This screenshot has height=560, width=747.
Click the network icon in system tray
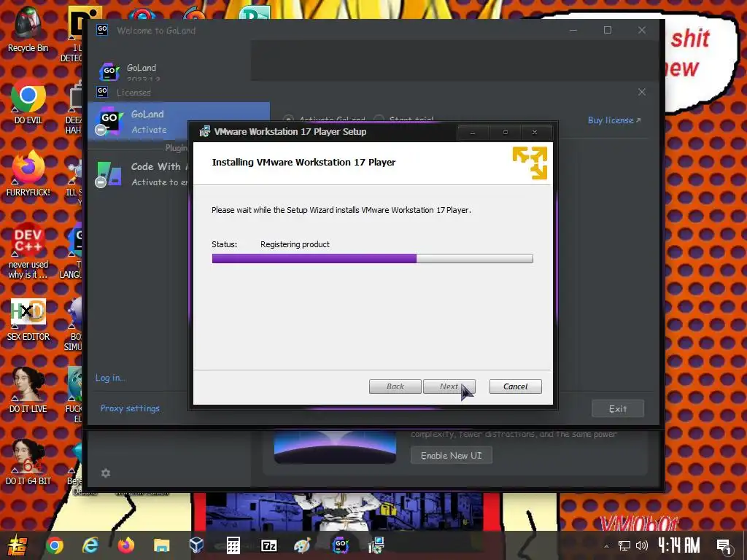624,545
